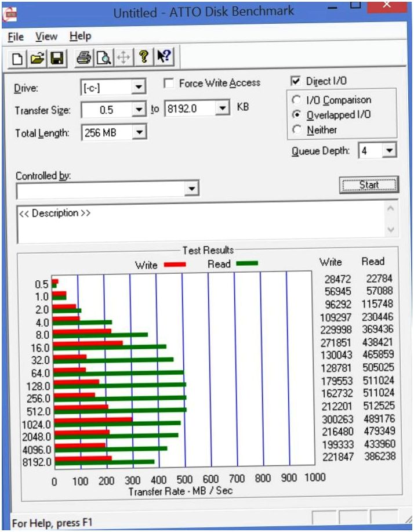The width and height of the screenshot is (414, 532).
Task: Open the Transfer Size start dropdown 0.5
Action: coord(139,110)
